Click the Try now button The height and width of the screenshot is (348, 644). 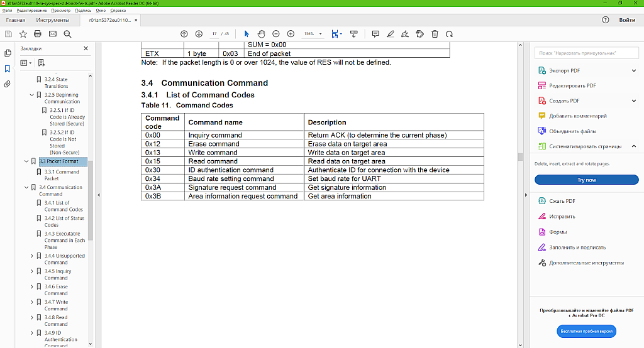pyautogui.click(x=586, y=180)
